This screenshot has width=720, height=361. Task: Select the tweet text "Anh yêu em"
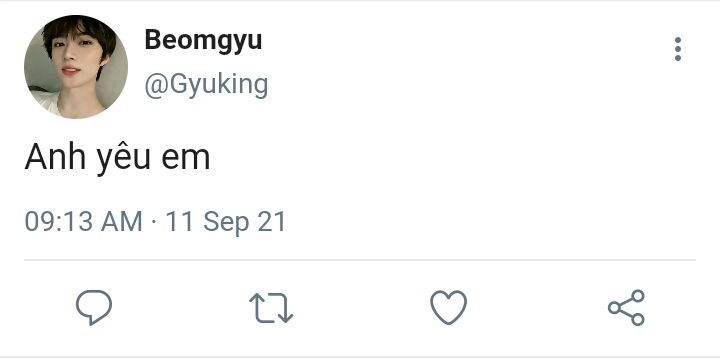(x=117, y=158)
